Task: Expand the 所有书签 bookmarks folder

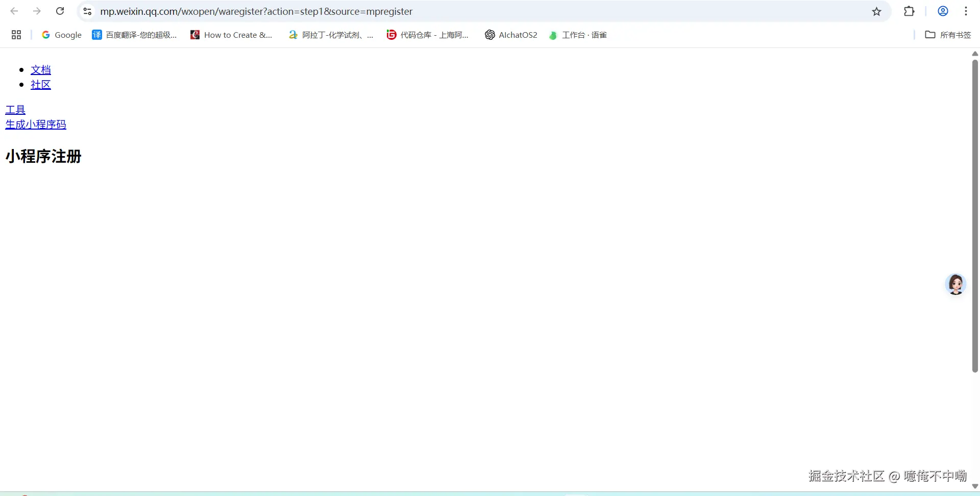Action: point(948,35)
